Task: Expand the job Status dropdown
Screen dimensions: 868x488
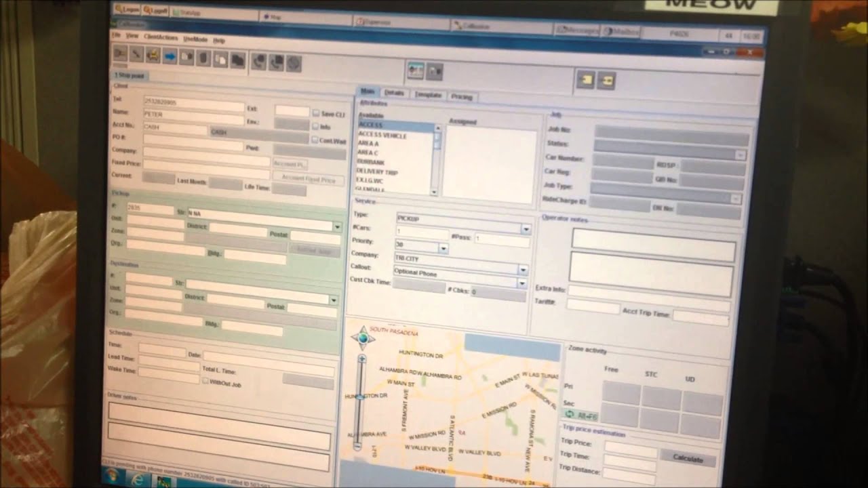Action: tap(740, 155)
